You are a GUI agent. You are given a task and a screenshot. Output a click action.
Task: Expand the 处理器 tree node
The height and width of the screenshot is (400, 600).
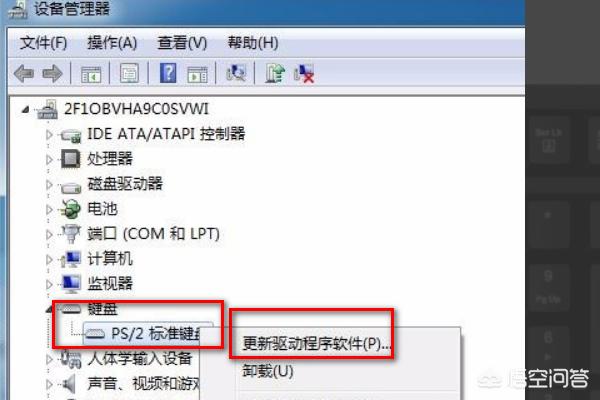[x=49, y=159]
